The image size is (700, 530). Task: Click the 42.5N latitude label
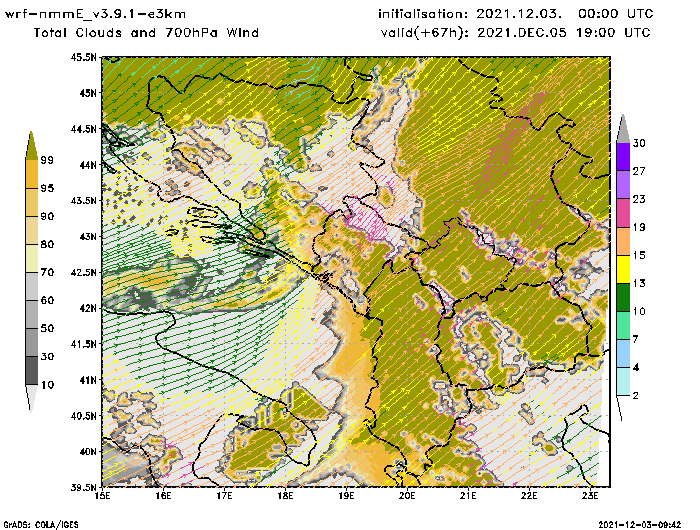click(x=83, y=272)
